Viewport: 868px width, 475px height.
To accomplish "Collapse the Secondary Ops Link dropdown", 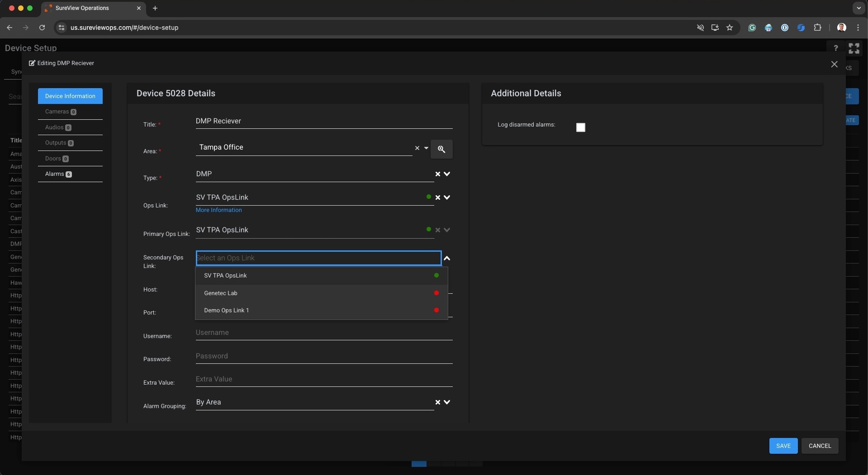I will click(x=447, y=258).
